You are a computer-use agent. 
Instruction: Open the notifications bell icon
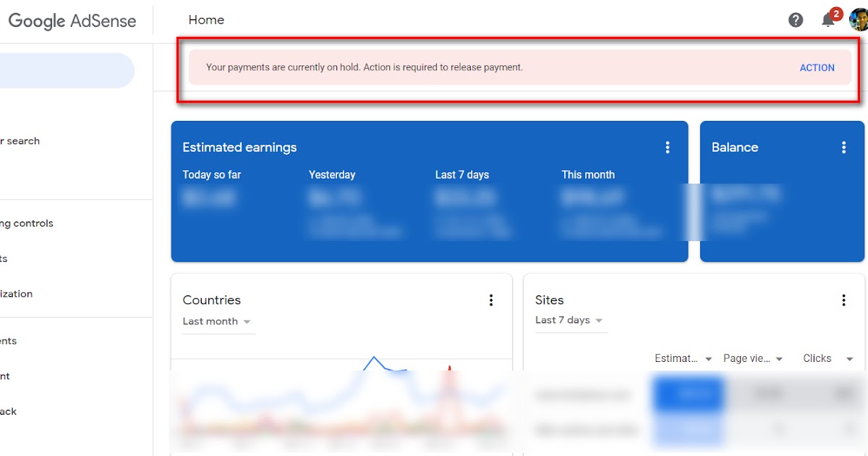[828, 20]
